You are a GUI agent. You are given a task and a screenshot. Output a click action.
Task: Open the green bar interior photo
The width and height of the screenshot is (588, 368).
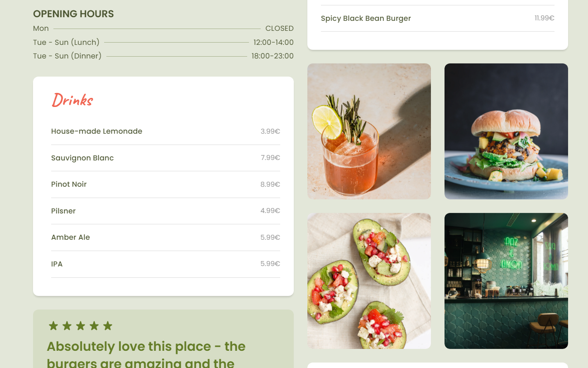click(506, 281)
